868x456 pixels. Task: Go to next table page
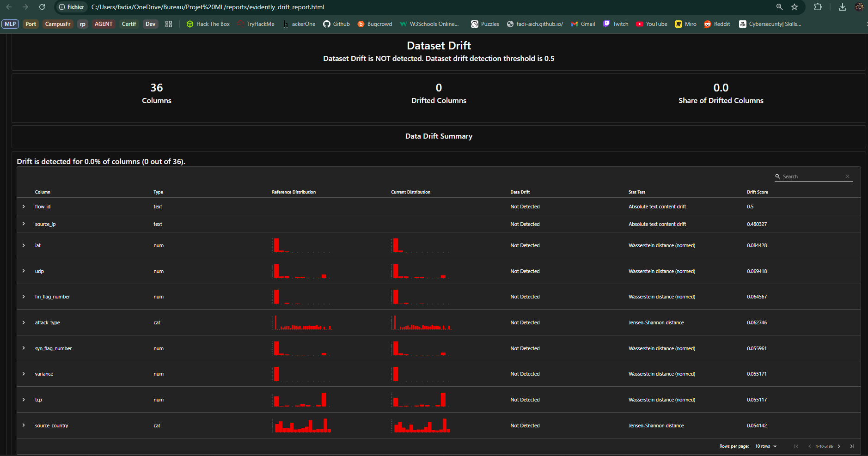point(839,446)
